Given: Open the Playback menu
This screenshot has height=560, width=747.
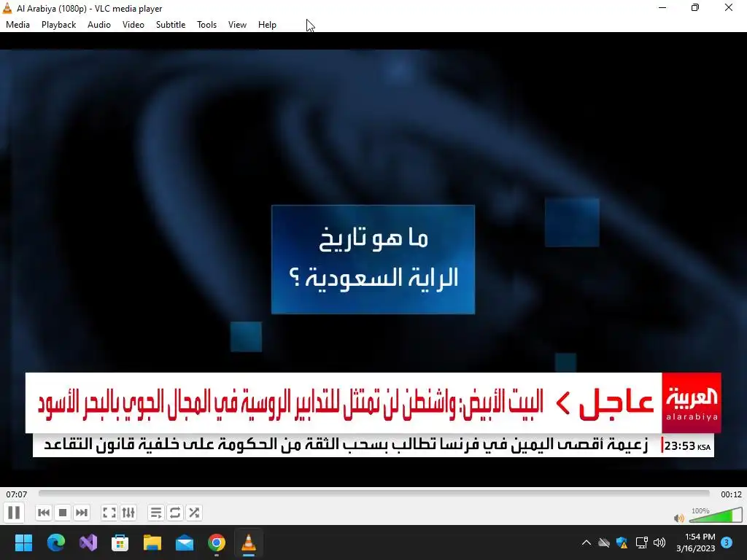Looking at the screenshot, I should [58, 25].
